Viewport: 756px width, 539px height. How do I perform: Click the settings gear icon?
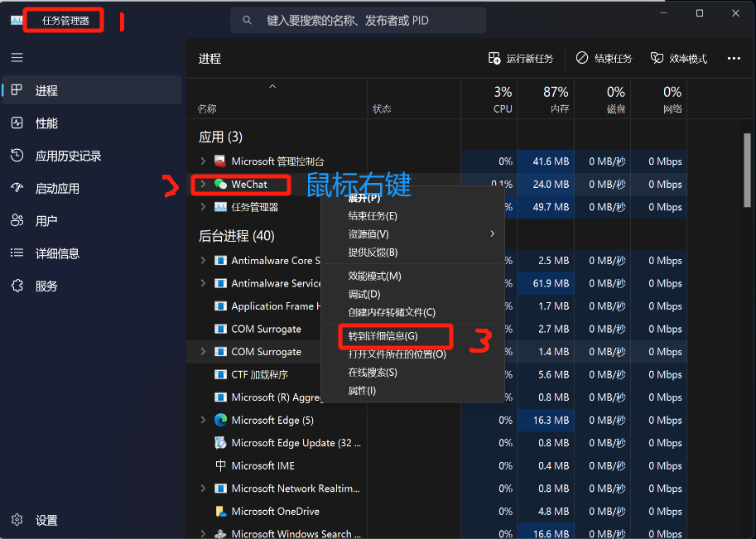click(17, 520)
